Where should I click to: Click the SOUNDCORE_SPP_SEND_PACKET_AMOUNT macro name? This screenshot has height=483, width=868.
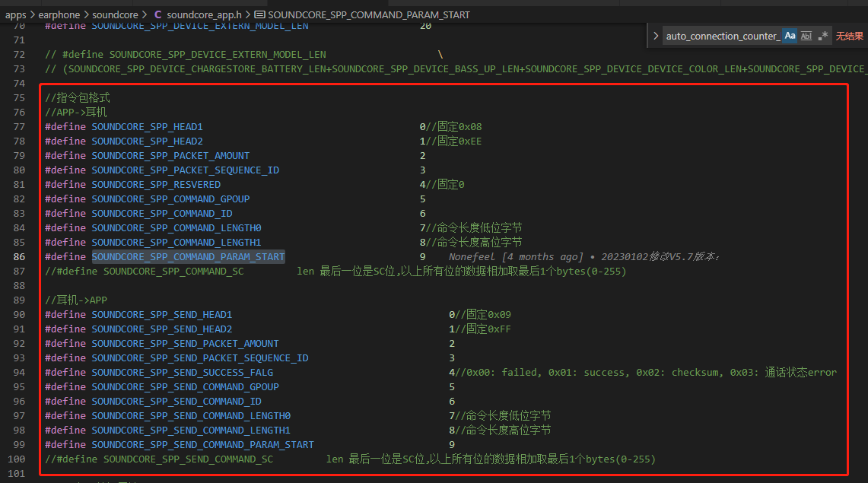point(186,344)
